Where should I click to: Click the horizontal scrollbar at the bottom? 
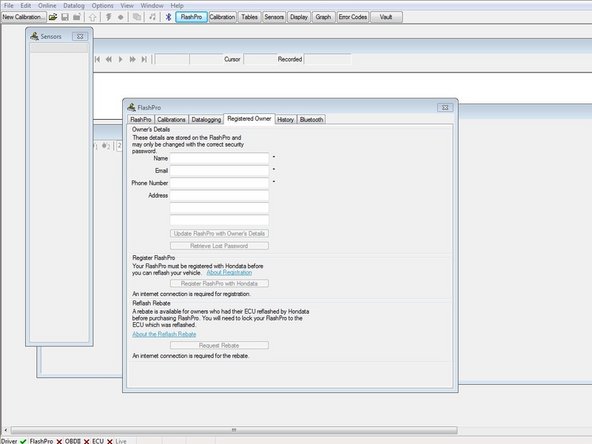pos(234,430)
